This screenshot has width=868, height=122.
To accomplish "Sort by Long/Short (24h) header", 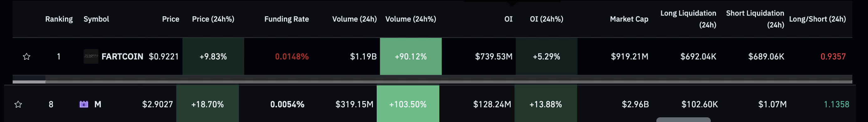I will click(818, 19).
